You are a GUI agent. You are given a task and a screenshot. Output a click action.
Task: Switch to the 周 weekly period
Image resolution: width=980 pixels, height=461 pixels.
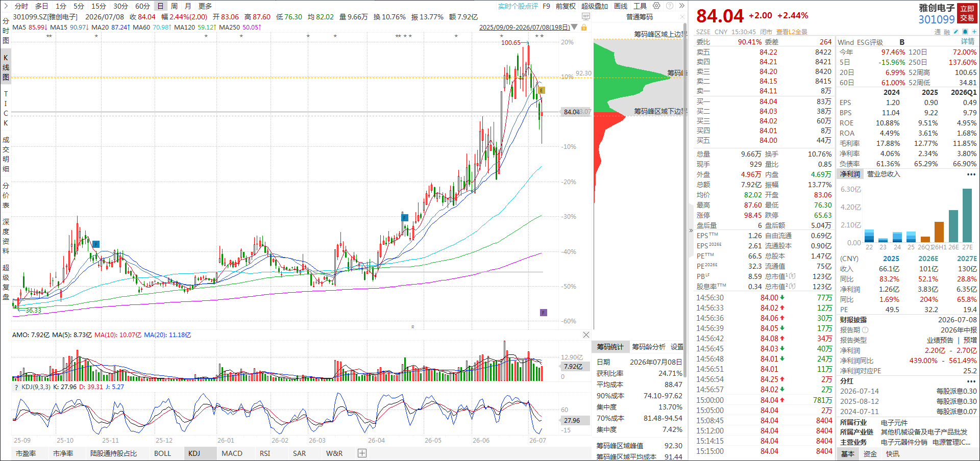(174, 6)
